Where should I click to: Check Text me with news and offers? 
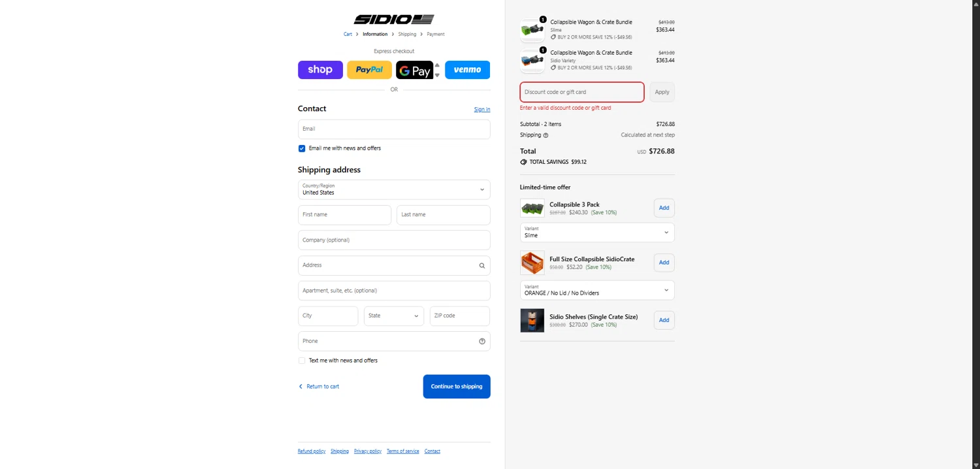302,361
